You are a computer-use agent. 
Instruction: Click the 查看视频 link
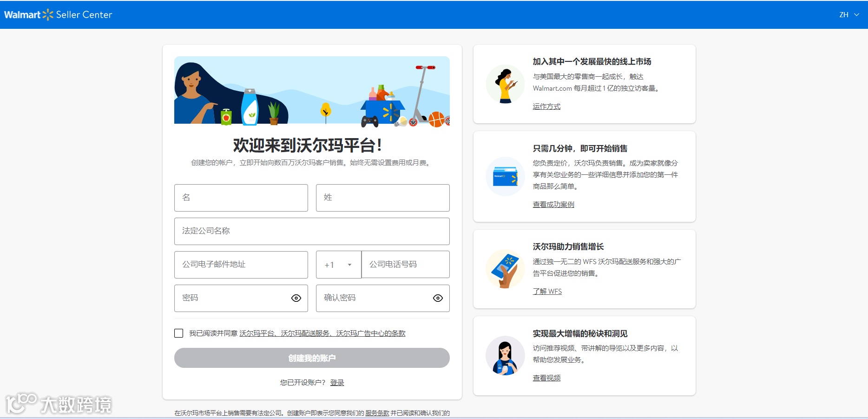(546, 378)
